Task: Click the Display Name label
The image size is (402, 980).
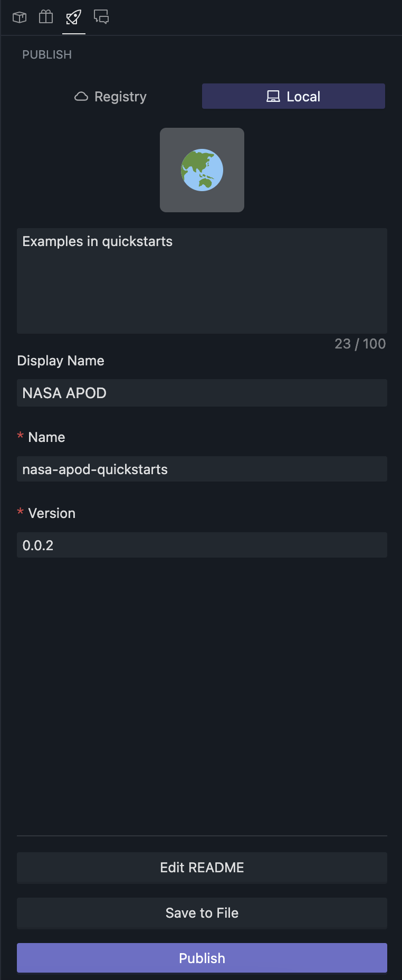Action: coord(61,361)
